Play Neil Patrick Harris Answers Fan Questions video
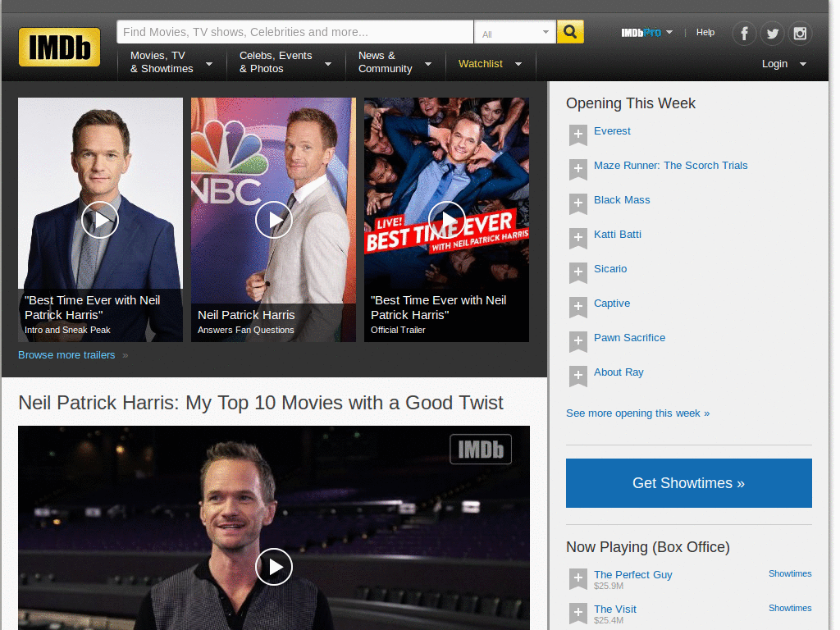The image size is (840, 630). coord(274,220)
